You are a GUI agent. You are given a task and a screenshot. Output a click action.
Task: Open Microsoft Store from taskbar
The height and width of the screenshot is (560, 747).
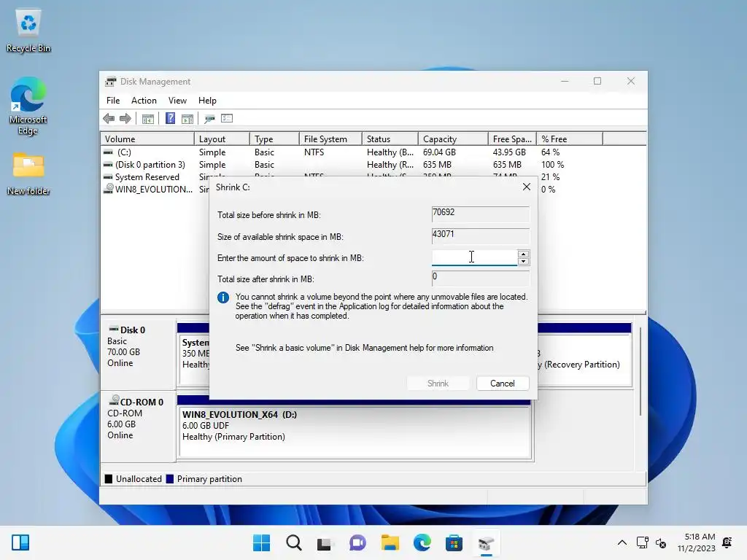[x=454, y=542]
